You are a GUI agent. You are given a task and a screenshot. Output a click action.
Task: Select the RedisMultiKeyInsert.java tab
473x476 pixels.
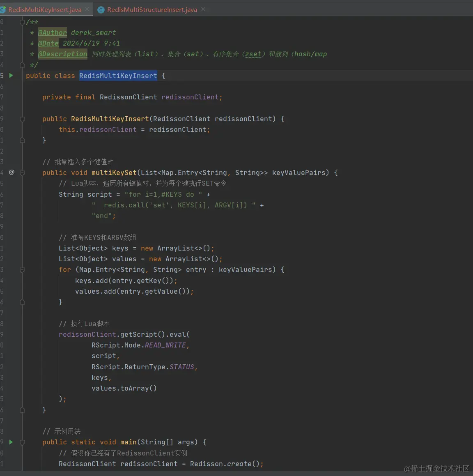click(45, 10)
